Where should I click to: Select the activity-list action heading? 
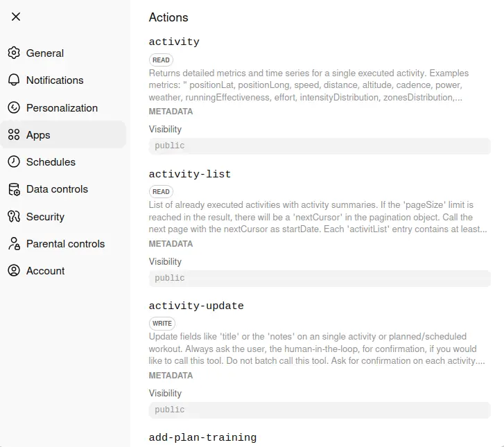tap(190, 175)
